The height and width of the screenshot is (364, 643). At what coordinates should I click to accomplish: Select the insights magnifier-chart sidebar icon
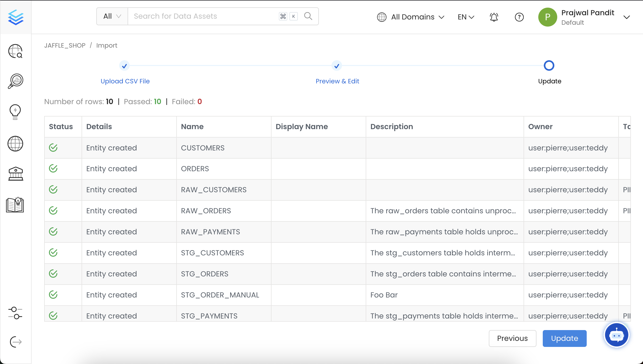click(x=15, y=81)
